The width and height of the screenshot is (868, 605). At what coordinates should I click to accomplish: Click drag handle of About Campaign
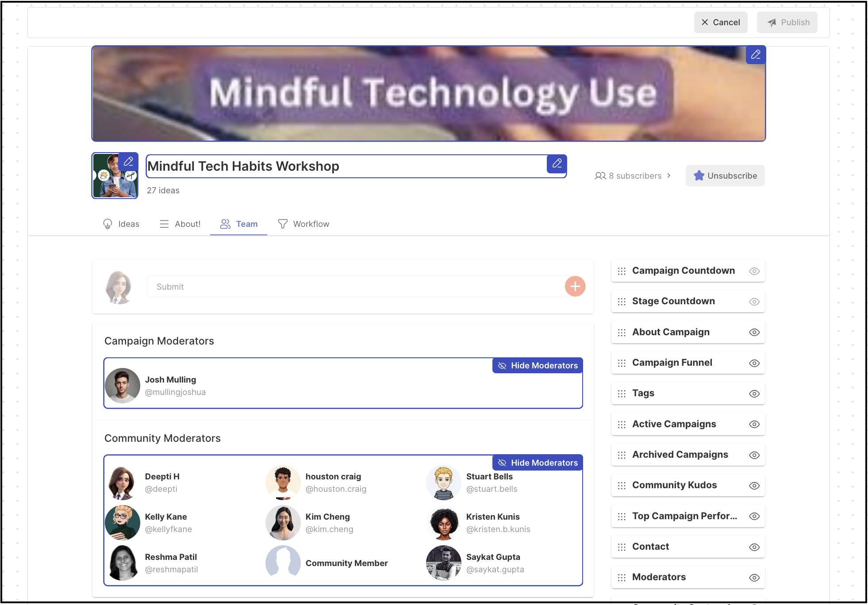point(622,333)
